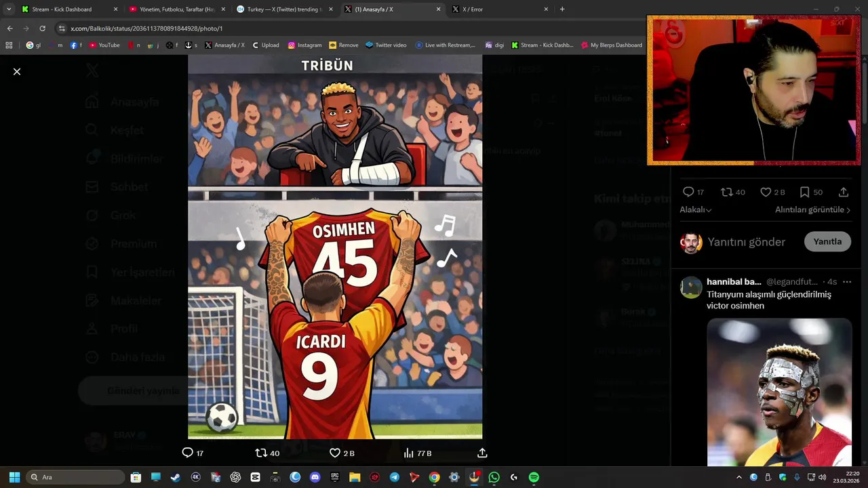Open WhatsApp from the taskbar
The width and height of the screenshot is (868, 488).
(494, 477)
